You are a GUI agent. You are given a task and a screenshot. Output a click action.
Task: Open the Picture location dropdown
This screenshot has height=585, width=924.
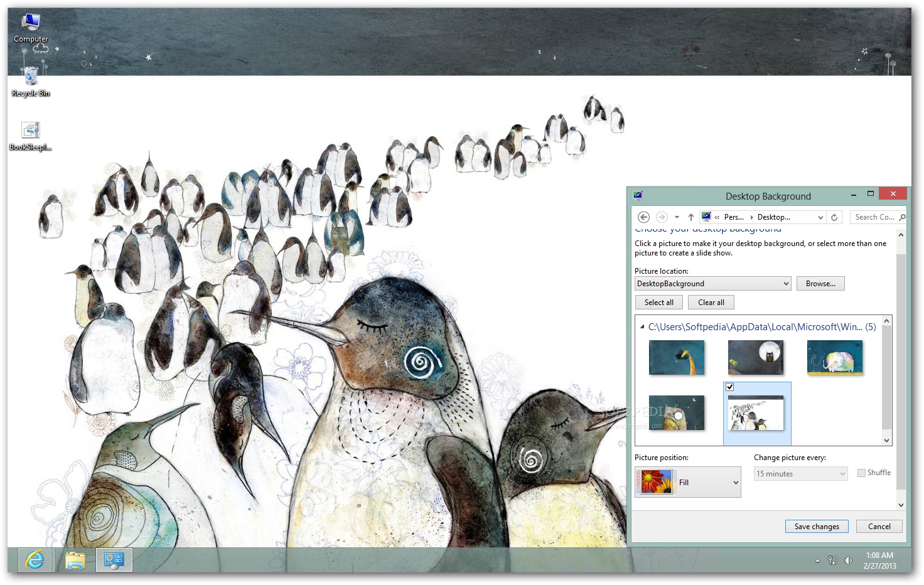click(712, 284)
